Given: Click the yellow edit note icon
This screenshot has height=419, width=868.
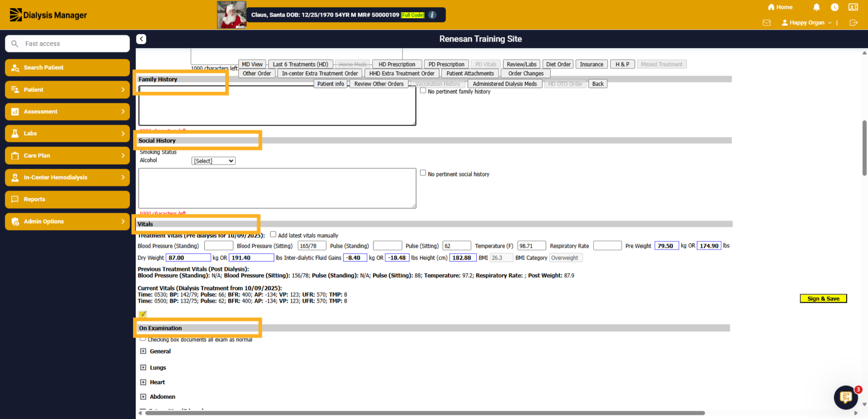Looking at the screenshot, I should (142, 314).
